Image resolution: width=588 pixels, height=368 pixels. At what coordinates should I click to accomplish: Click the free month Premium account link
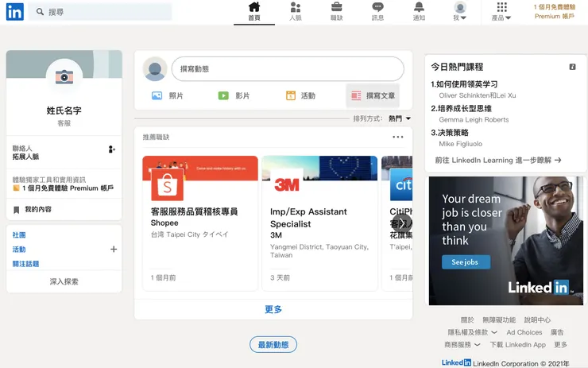pyautogui.click(x=555, y=12)
